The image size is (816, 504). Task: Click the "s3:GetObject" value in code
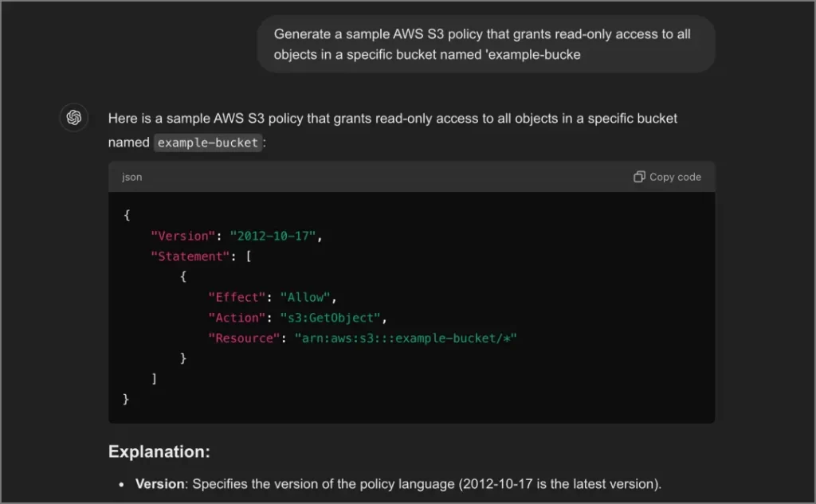331,318
